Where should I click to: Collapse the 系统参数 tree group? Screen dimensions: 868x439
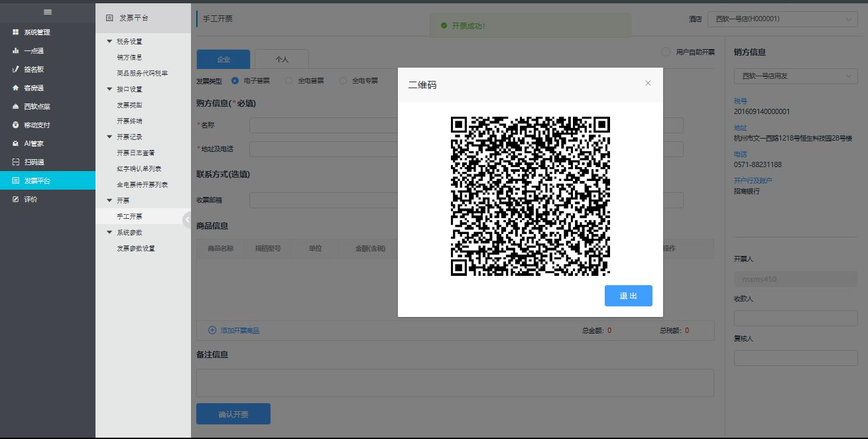[x=109, y=232]
